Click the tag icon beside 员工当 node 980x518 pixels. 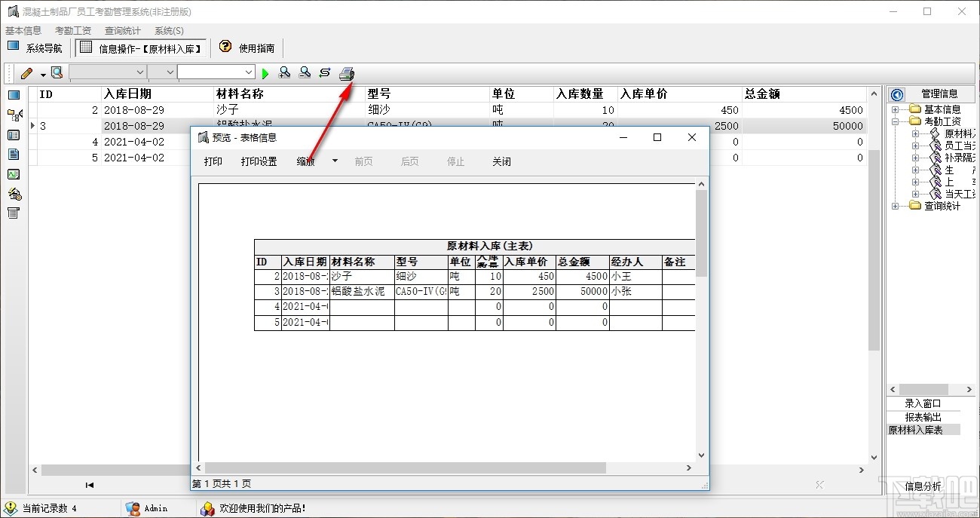pos(936,146)
